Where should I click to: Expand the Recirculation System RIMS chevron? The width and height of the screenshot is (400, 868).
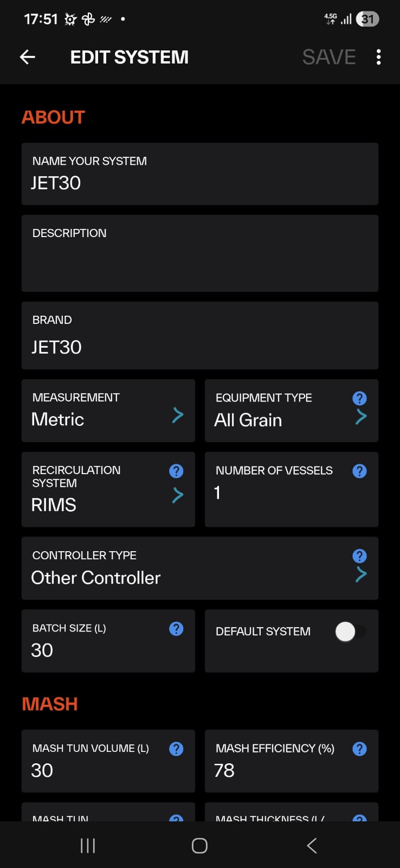(177, 495)
